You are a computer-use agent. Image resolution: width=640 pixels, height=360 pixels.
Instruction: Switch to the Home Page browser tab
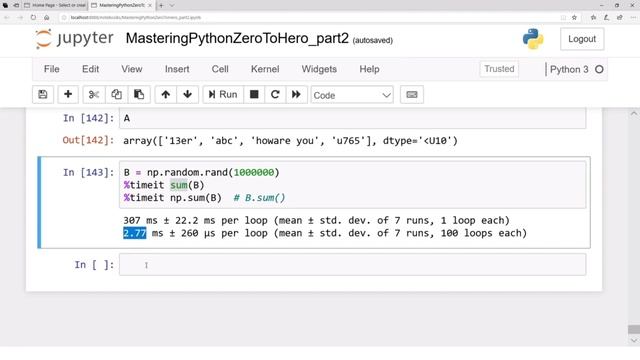[55, 5]
